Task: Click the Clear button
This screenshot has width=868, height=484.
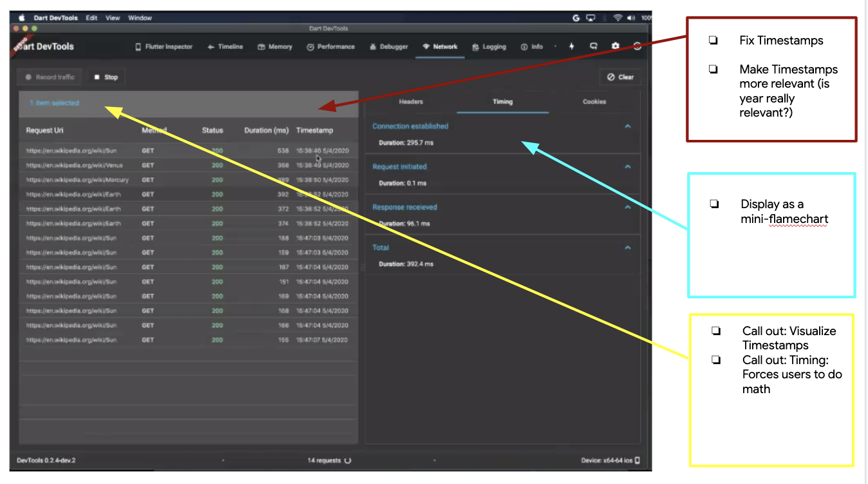Action: click(620, 77)
